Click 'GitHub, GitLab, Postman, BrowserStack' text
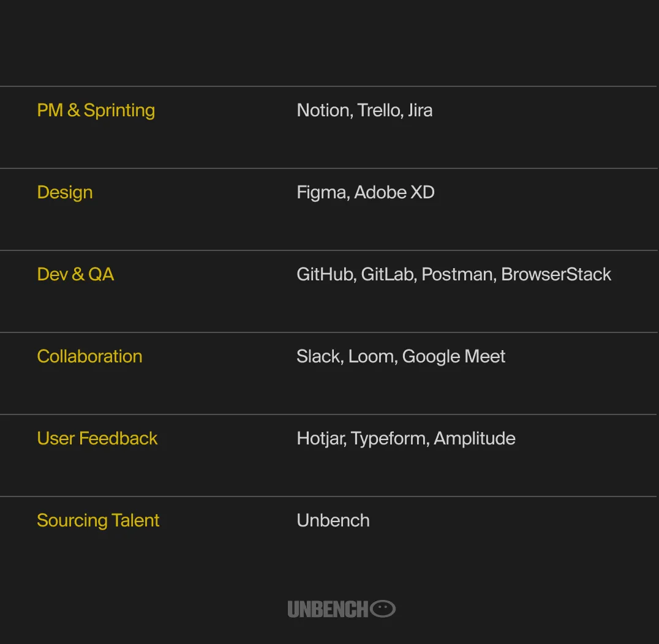 point(454,274)
